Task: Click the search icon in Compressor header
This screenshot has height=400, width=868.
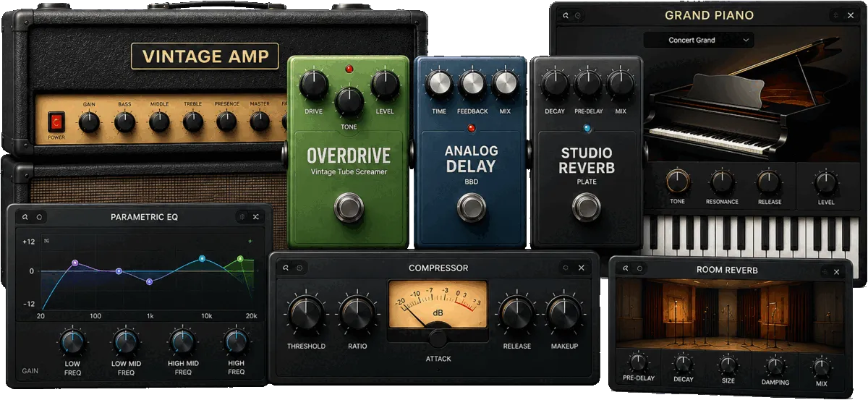Action: pos(286,268)
